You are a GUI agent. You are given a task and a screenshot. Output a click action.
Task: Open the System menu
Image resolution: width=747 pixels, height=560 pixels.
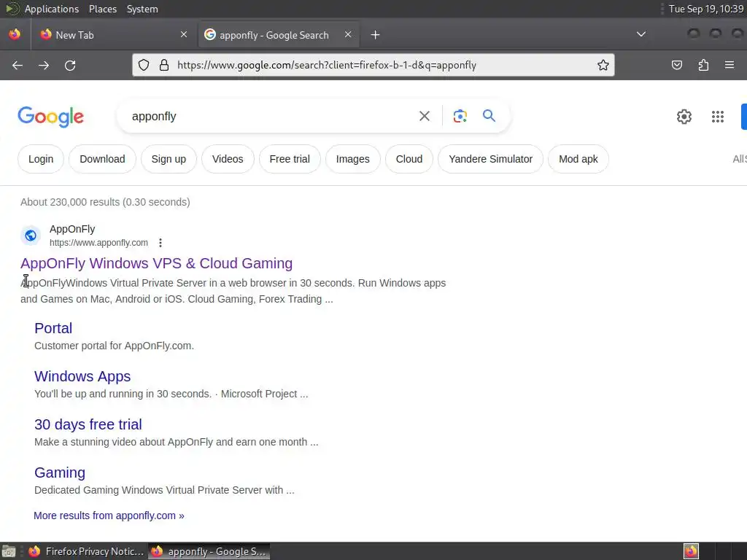(x=142, y=9)
